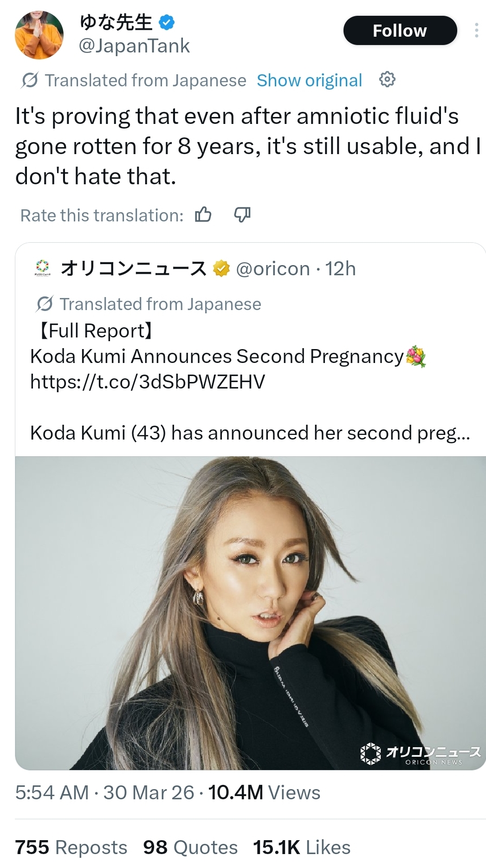Show the original Japanese text
Image resolution: width=486 pixels, height=868 pixels.
point(309,80)
